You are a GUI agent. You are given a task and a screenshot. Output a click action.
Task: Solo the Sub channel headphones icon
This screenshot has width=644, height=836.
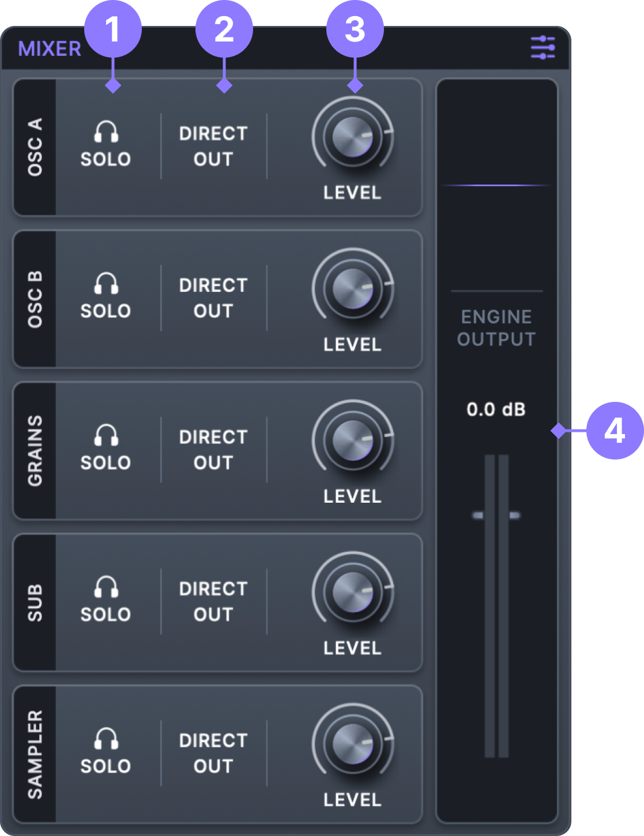(106, 588)
